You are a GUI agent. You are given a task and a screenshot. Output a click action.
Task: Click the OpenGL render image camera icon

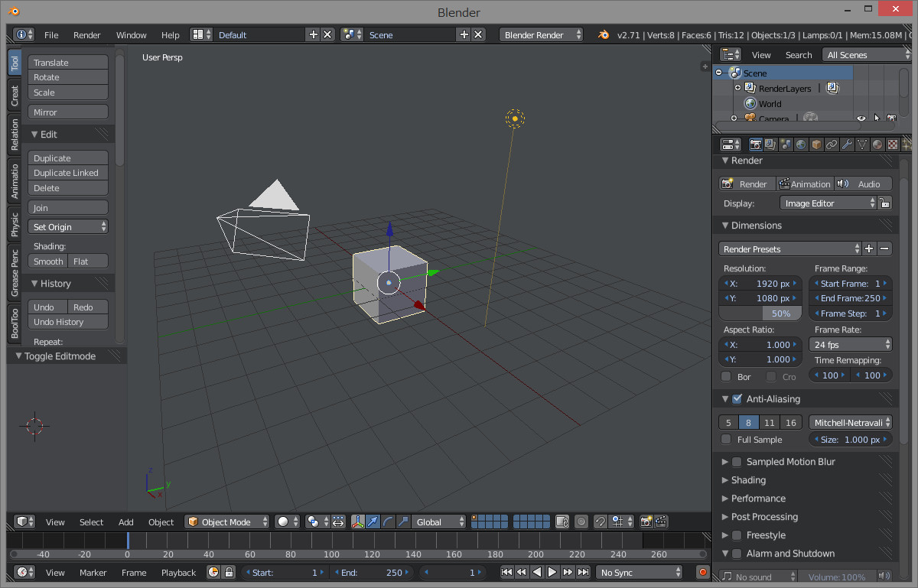point(646,521)
